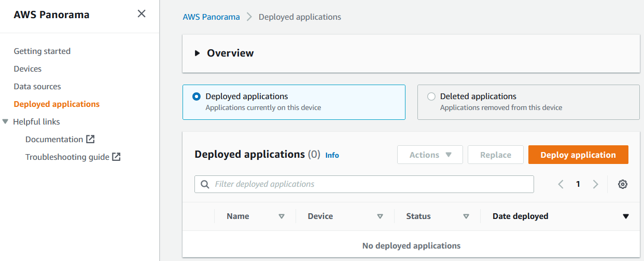This screenshot has height=261, width=644.
Task: Click the Device column header
Action: [320, 216]
